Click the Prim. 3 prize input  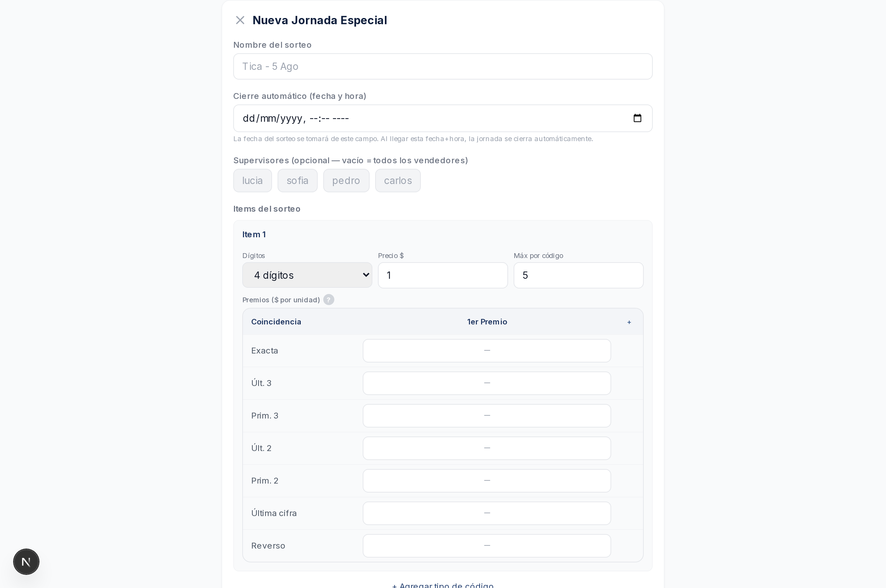[487, 415]
